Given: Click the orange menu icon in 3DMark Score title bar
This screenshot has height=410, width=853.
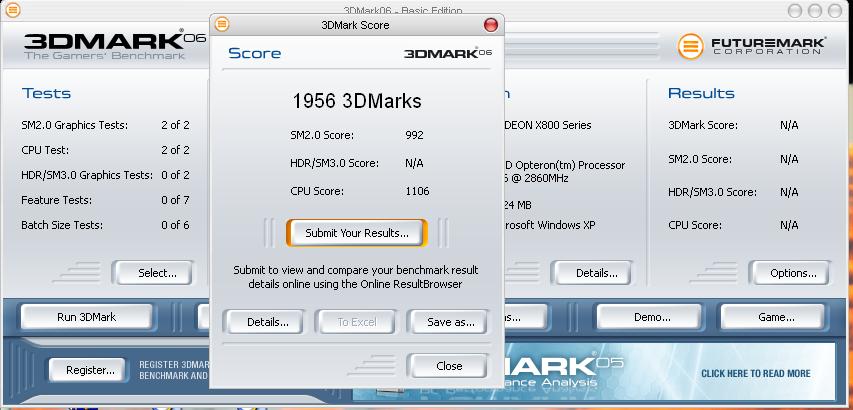Looking at the screenshot, I should coord(222,24).
